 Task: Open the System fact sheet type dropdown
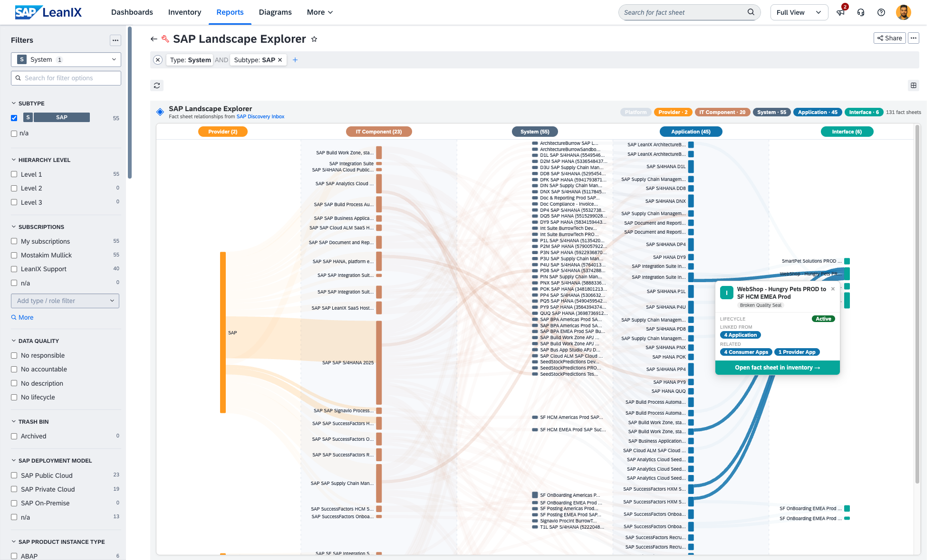coord(66,59)
